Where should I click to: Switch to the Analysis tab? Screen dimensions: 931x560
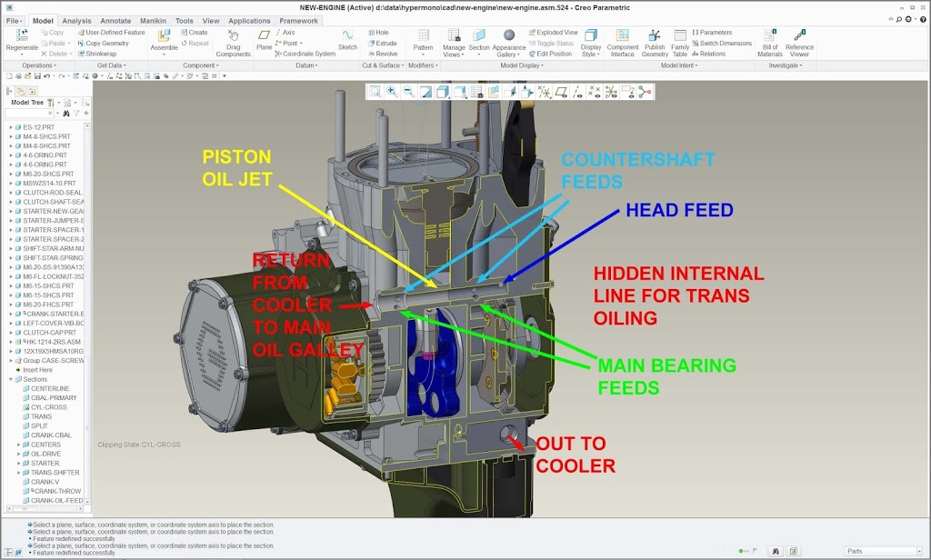76,20
